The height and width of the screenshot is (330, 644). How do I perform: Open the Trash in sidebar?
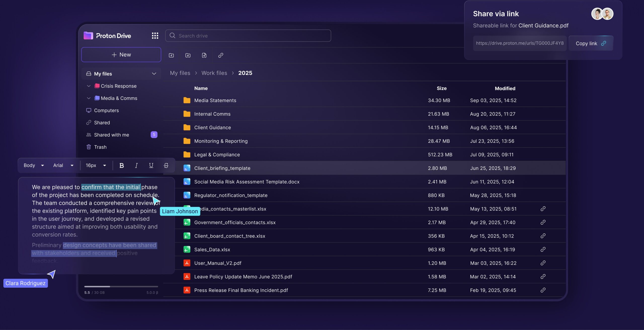point(100,147)
